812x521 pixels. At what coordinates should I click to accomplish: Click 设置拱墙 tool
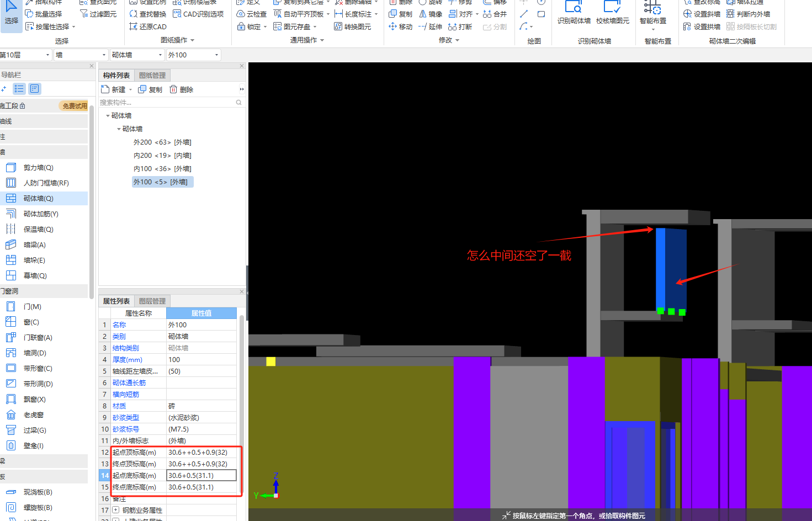pos(702,26)
